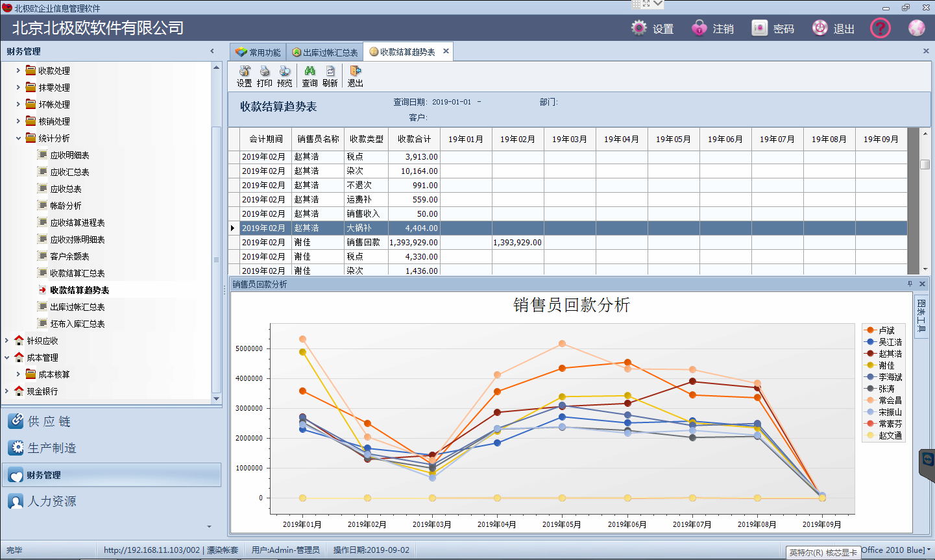Collapse the 成本管理 node
Viewport: 935px width, 560px height.
point(6,357)
